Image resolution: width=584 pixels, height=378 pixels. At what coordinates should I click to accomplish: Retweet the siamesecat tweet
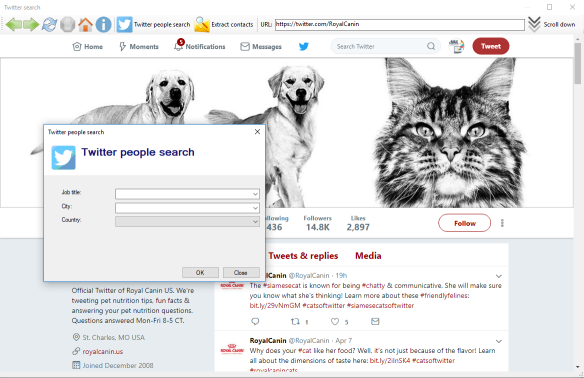pos(295,321)
